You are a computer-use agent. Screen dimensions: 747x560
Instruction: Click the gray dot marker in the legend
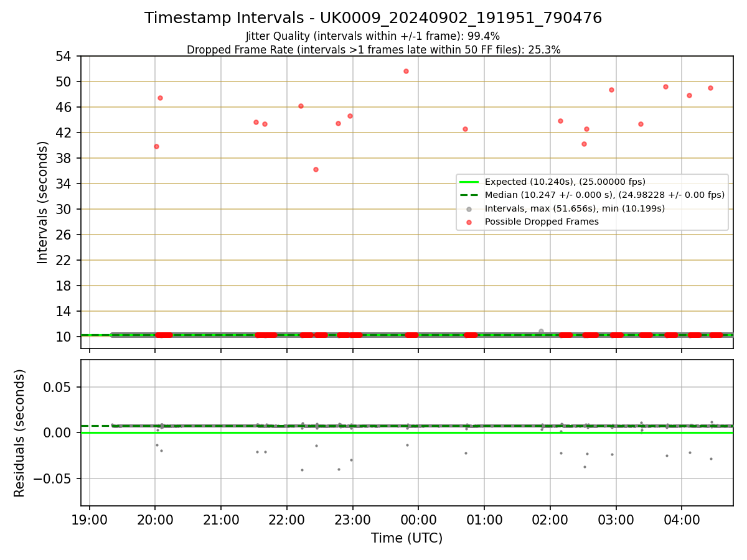tap(469, 208)
